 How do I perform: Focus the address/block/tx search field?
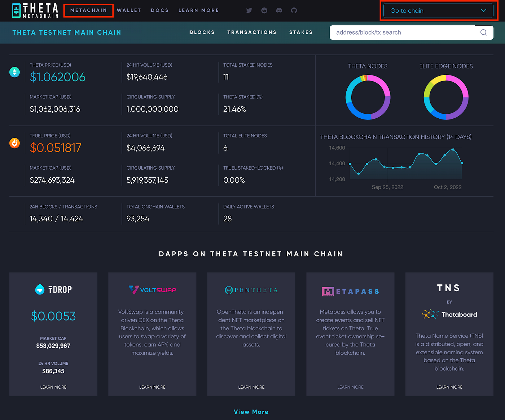click(412, 32)
